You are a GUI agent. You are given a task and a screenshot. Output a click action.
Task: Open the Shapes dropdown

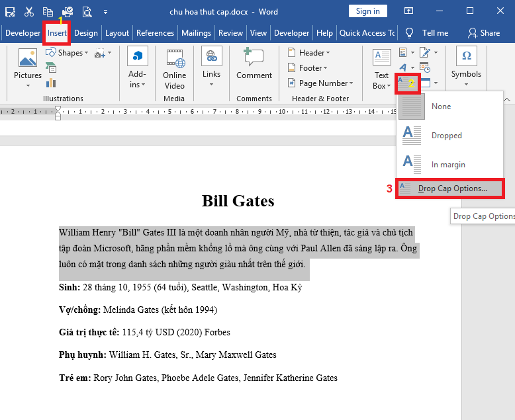[x=67, y=52]
